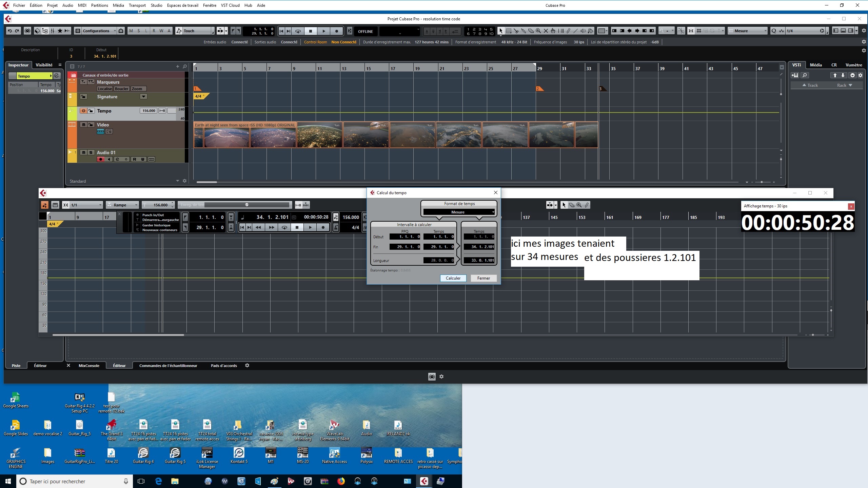
Task: Select the Mute X tool in toolbar
Action: point(546,31)
